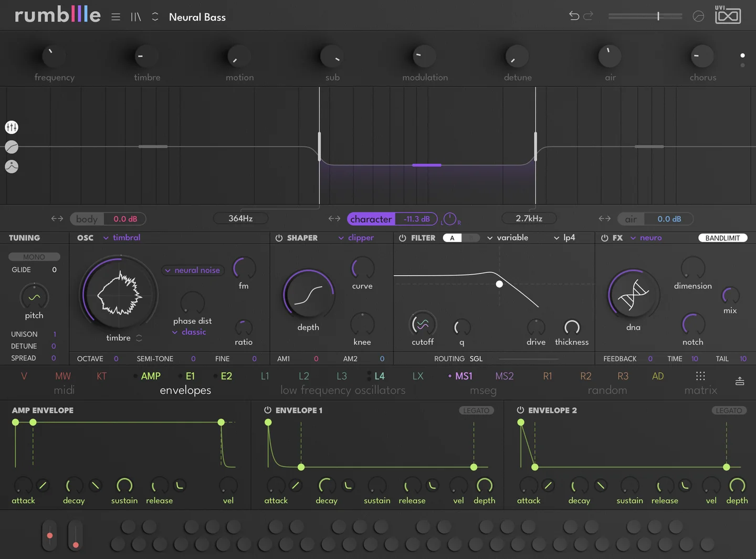Toggle Envelope 1 LEGATO
The width and height of the screenshot is (756, 559).
coord(476,410)
